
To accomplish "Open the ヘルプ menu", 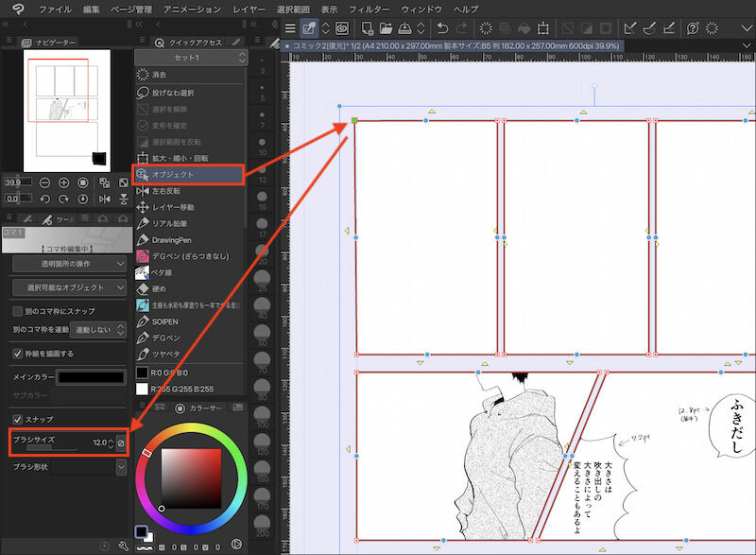I will [x=466, y=9].
